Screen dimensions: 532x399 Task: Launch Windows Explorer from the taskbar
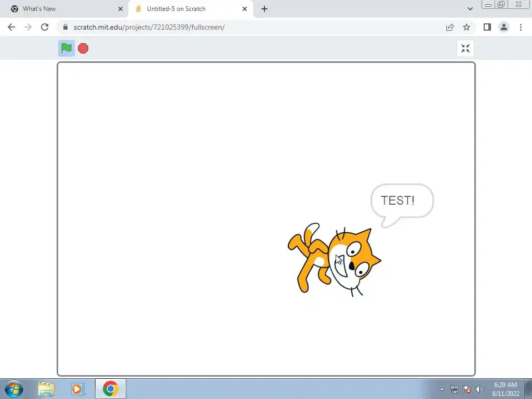(x=46, y=389)
